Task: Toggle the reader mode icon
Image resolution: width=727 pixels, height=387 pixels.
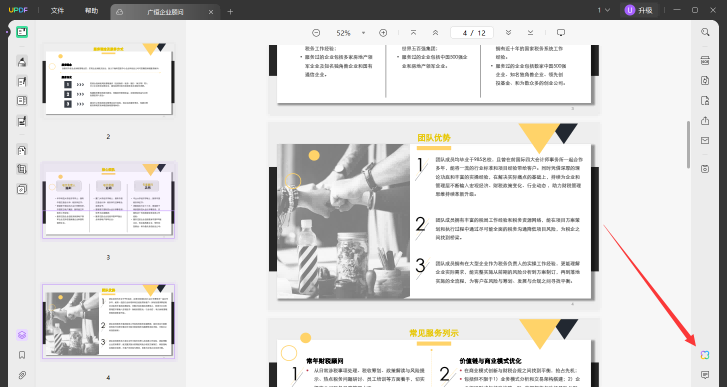Action: pos(22,32)
